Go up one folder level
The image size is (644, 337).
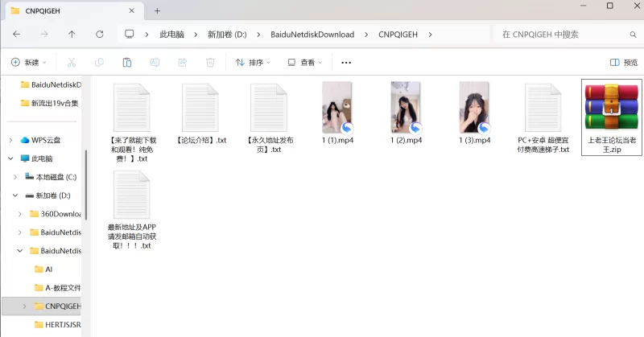(x=72, y=35)
